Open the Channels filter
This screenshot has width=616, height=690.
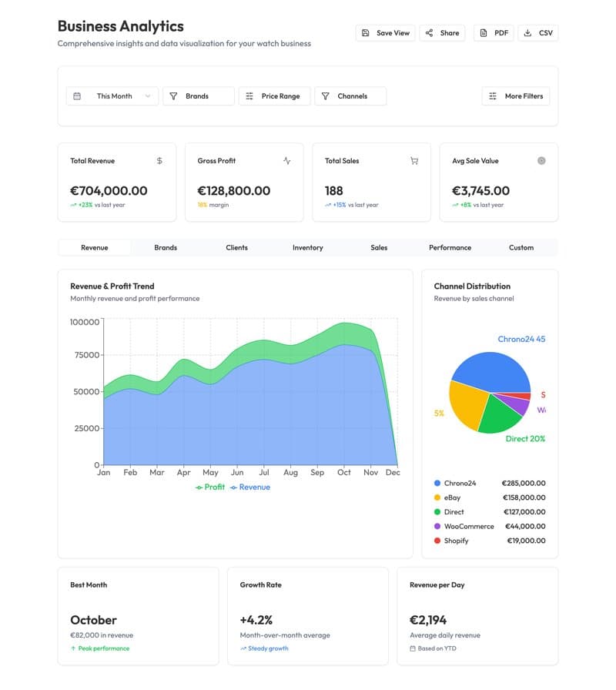pos(350,96)
